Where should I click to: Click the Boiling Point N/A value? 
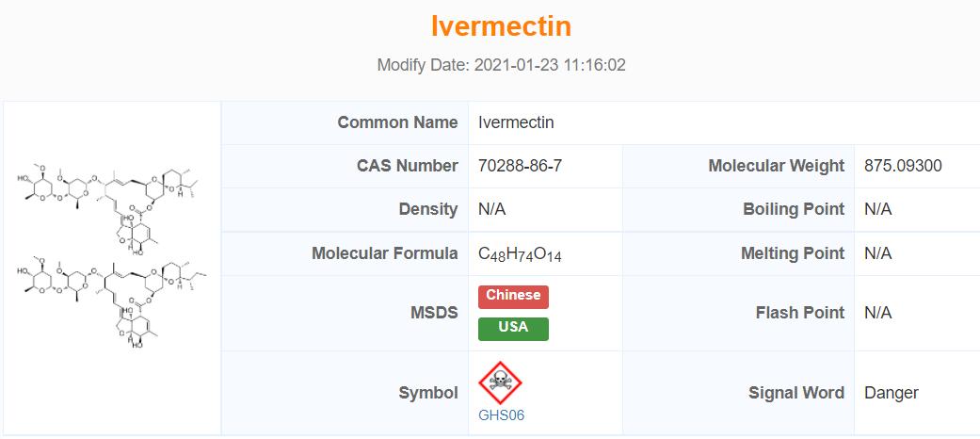877,209
